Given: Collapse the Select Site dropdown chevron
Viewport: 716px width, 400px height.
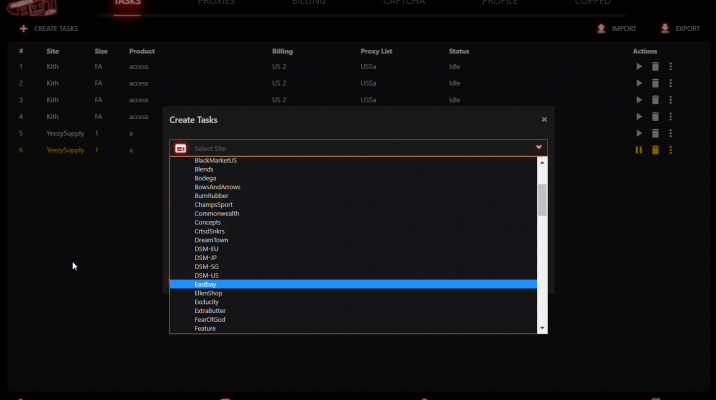Looking at the screenshot, I should (539, 148).
